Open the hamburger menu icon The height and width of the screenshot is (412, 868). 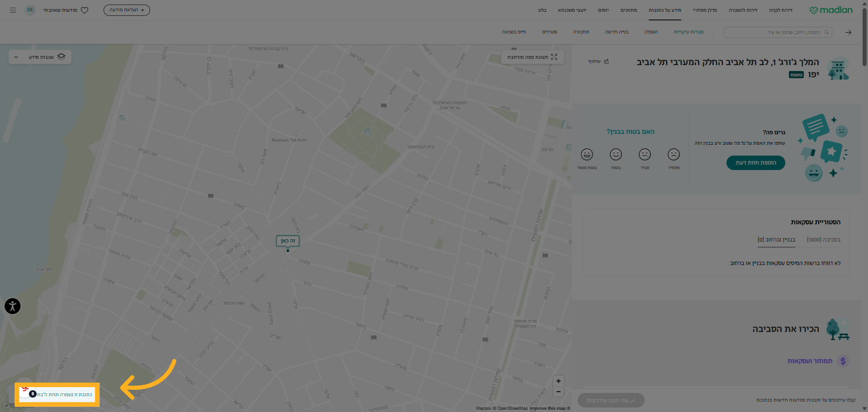tap(13, 10)
